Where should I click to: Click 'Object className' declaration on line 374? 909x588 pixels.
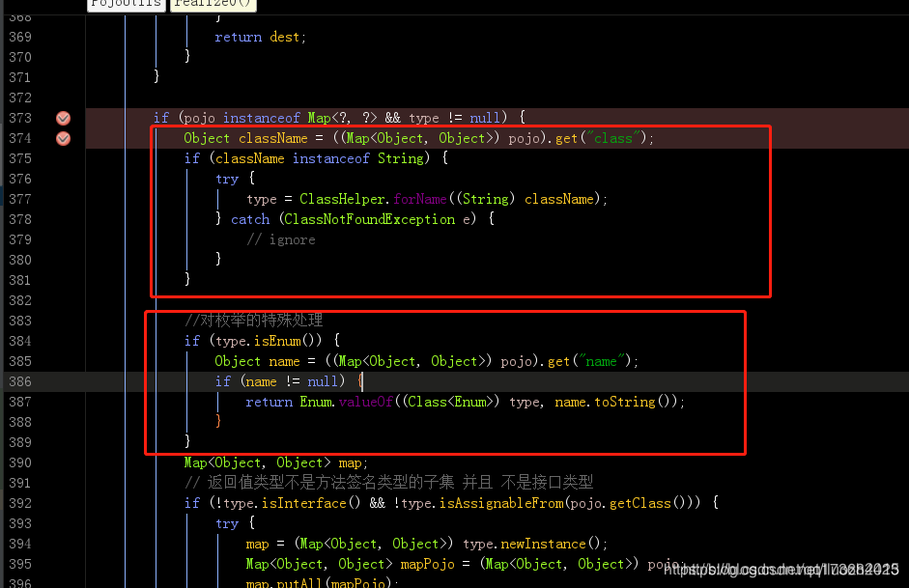coord(245,138)
